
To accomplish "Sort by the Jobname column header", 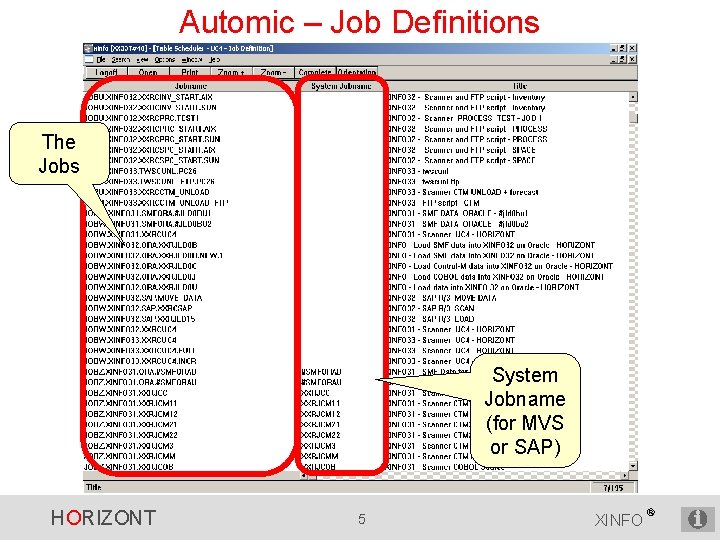I will [191, 86].
